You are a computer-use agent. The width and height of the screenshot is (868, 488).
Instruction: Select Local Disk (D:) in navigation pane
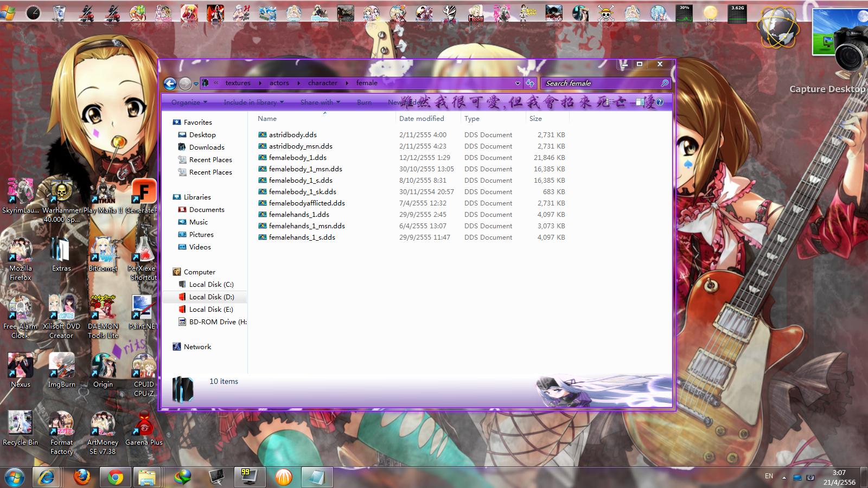(212, 297)
